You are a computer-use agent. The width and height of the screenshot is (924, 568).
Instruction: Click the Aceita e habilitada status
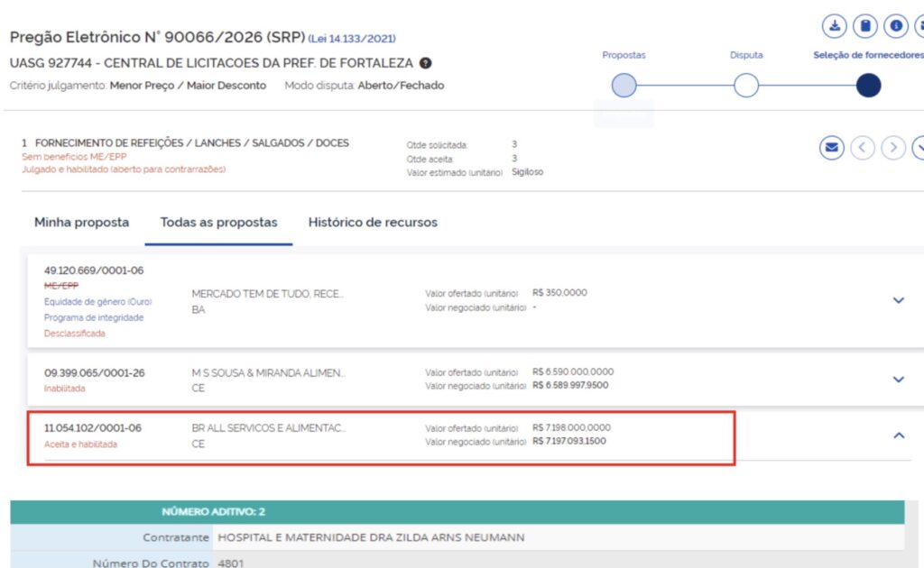pos(80,444)
